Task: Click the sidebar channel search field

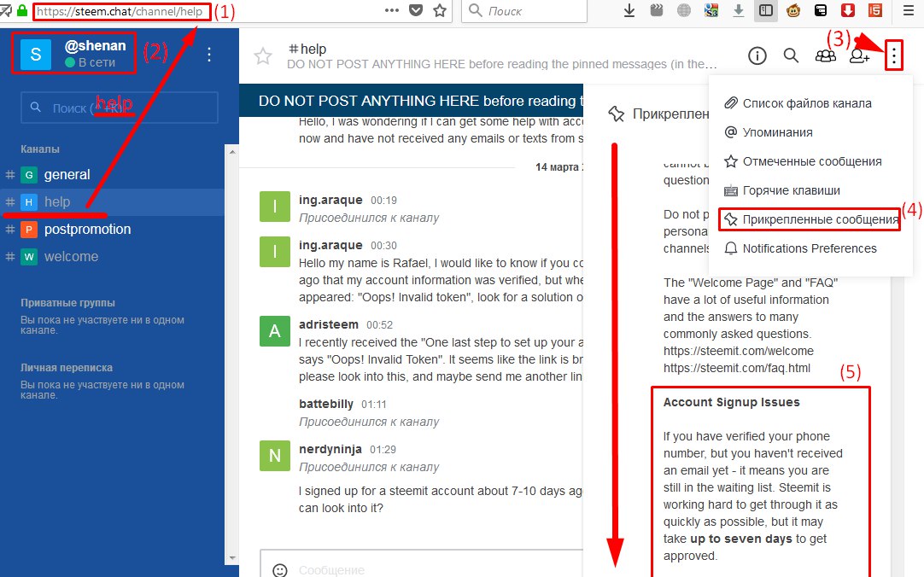Action: [x=120, y=108]
